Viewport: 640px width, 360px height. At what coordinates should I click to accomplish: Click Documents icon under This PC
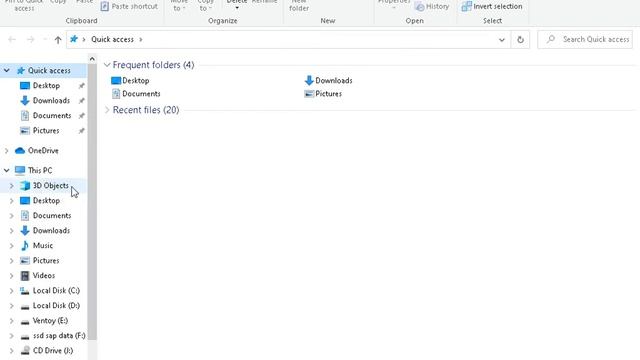(25, 216)
